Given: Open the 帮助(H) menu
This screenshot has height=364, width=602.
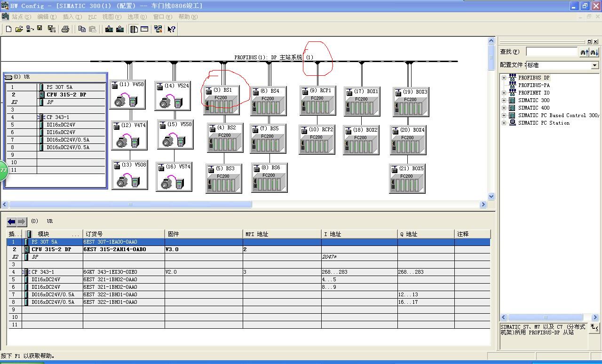Looking at the screenshot, I should point(188,16).
